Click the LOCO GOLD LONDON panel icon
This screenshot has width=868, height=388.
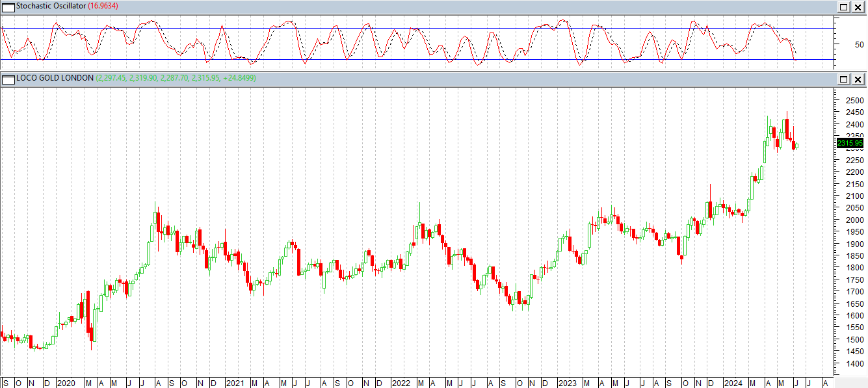8,79
